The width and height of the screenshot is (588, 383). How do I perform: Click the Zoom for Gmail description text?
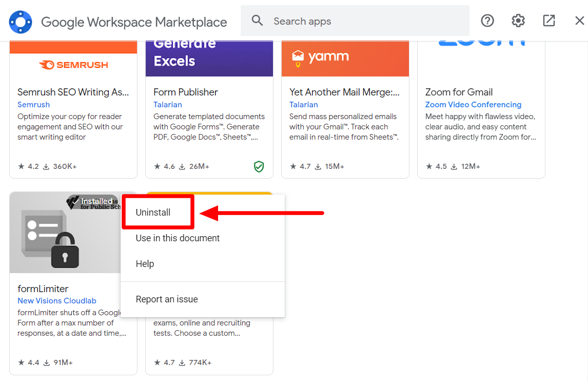point(481,127)
